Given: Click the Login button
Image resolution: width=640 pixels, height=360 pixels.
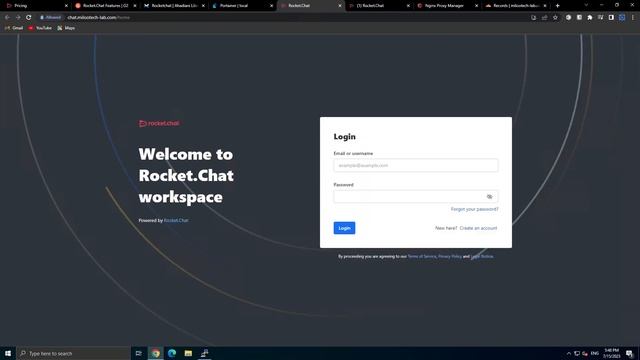Looking at the screenshot, I should click(x=344, y=228).
